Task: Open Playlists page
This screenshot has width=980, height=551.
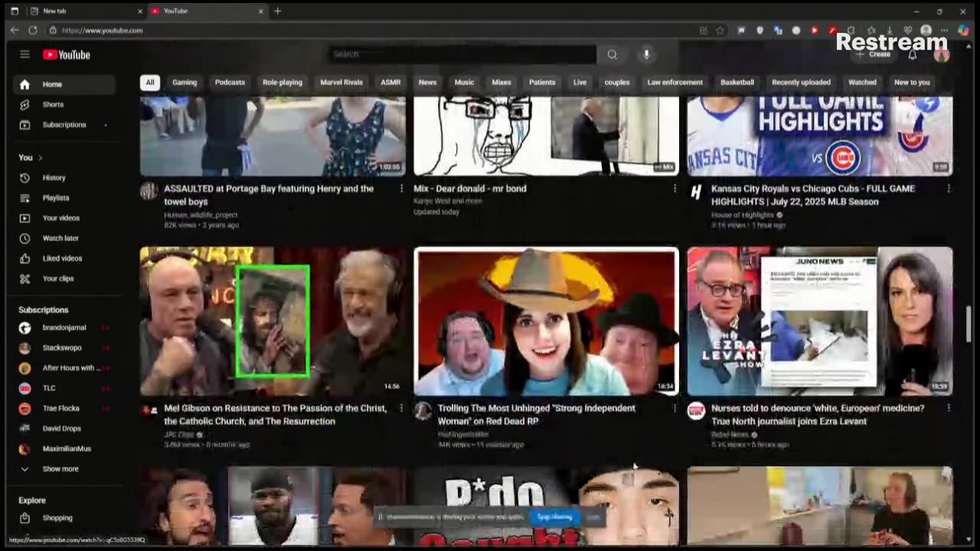Action: [x=64, y=197]
